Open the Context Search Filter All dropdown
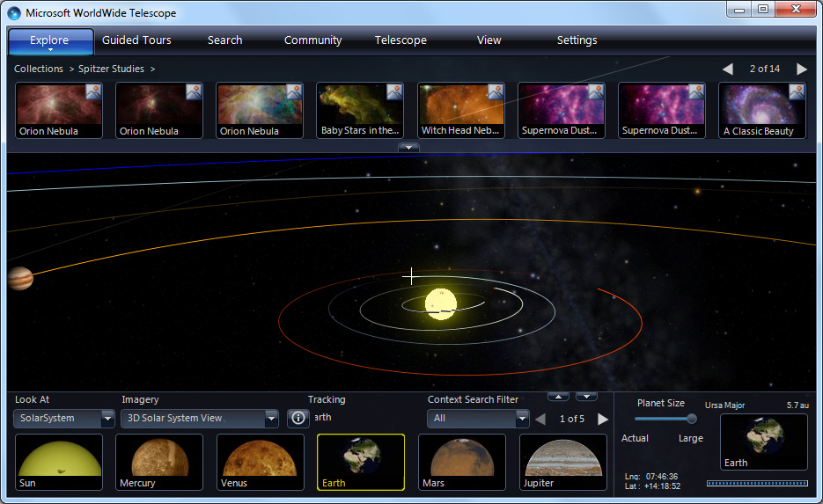823x504 pixels. [x=478, y=418]
